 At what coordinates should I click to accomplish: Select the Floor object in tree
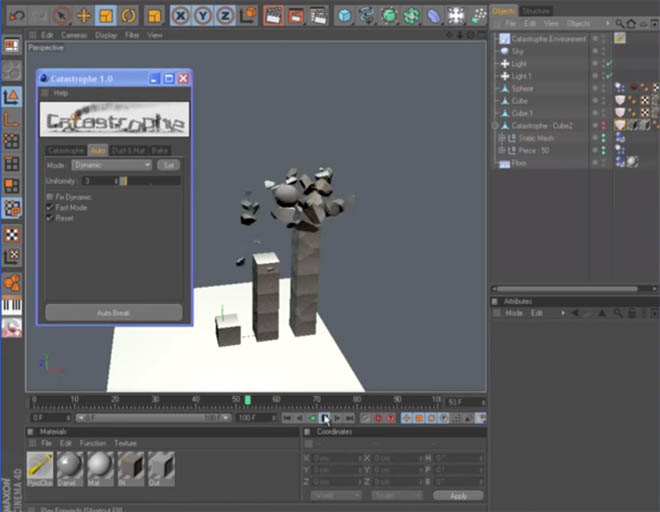[519, 163]
